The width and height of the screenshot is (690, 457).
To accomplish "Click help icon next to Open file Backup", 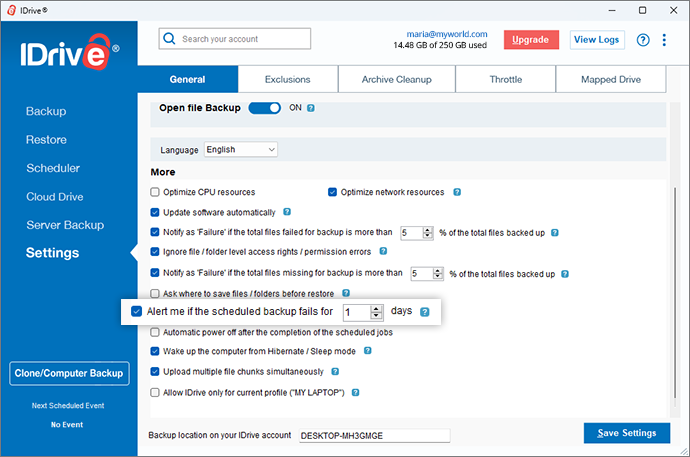I will [311, 108].
